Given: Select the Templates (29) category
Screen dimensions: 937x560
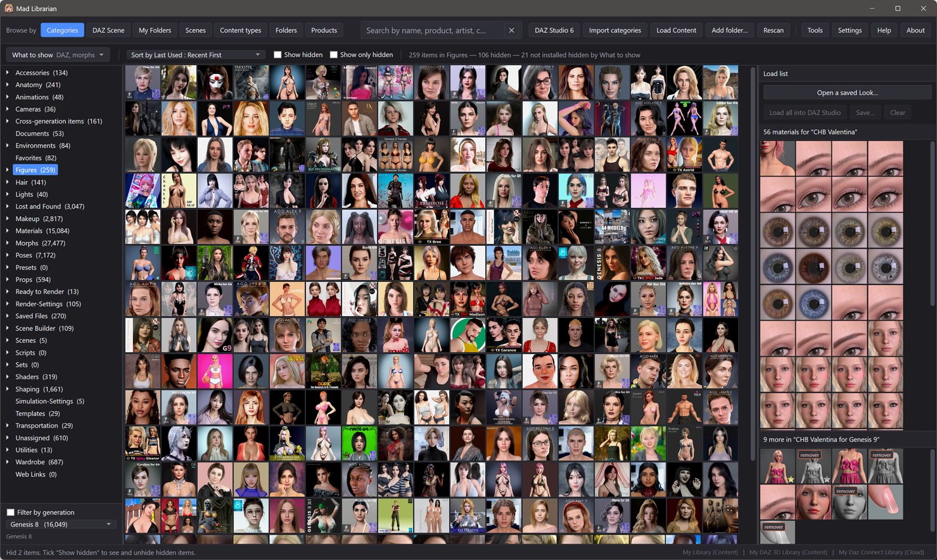Looking at the screenshot, I should point(37,414).
